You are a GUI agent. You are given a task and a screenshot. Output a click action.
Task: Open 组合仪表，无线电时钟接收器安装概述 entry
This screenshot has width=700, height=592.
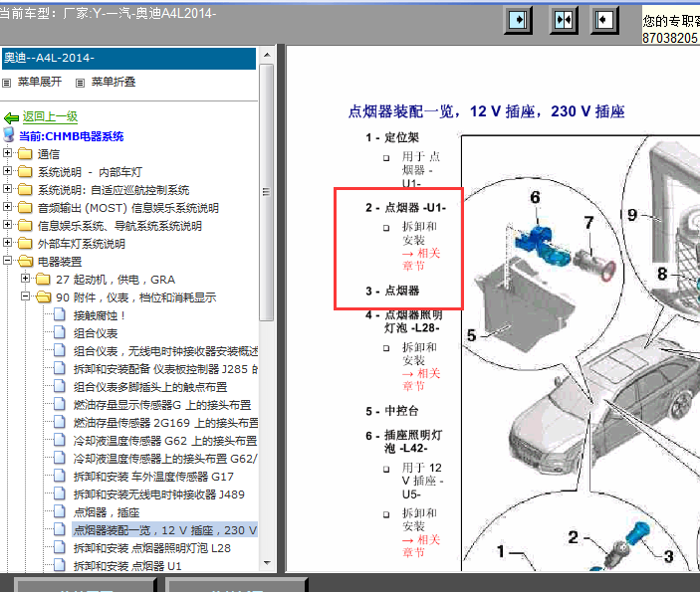click(165, 351)
